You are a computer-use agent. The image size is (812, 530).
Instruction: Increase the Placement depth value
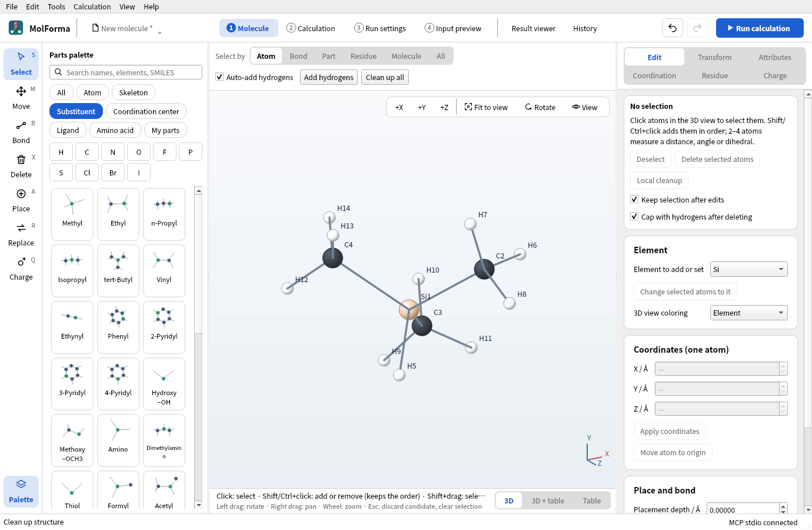pos(783,506)
